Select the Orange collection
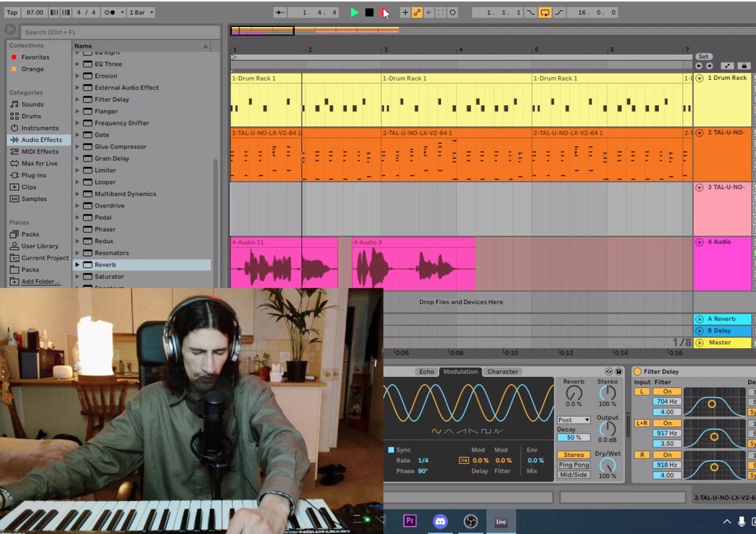Image resolution: width=756 pixels, height=534 pixels. click(33, 69)
